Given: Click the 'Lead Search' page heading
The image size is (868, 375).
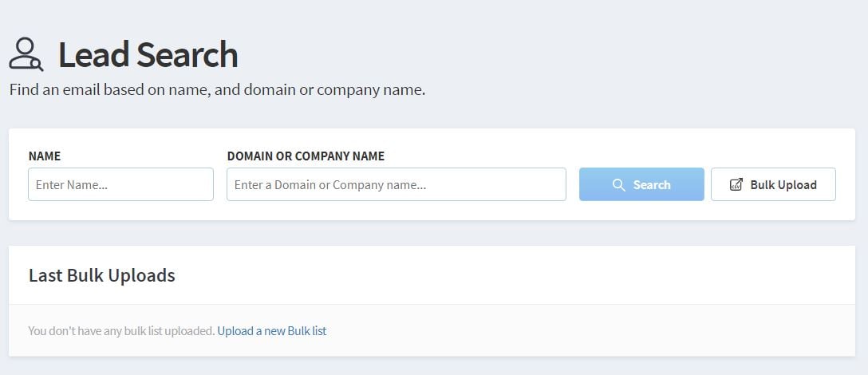Looking at the screenshot, I should (148, 55).
